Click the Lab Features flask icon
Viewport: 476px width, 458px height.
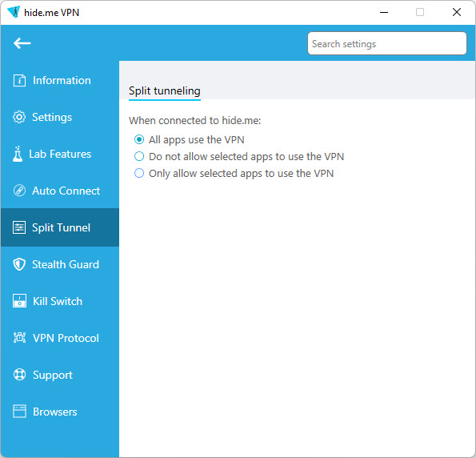point(18,154)
